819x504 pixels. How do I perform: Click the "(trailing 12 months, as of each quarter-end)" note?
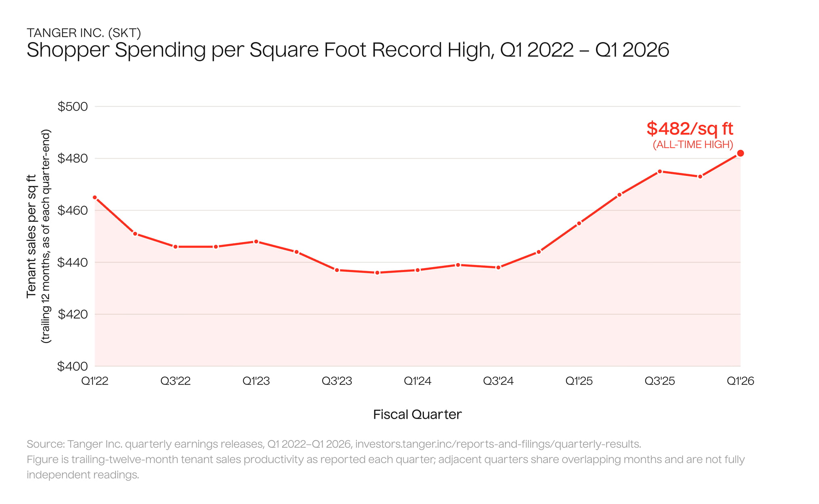(x=46, y=236)
